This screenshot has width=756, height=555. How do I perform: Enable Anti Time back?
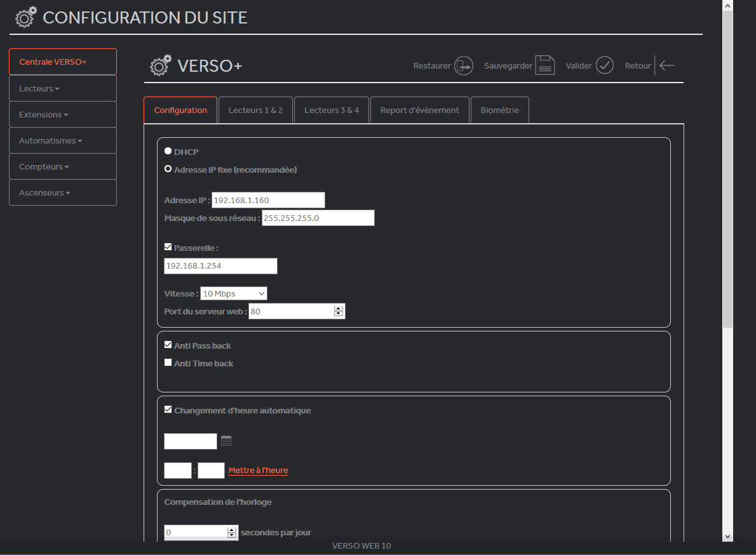tap(168, 362)
